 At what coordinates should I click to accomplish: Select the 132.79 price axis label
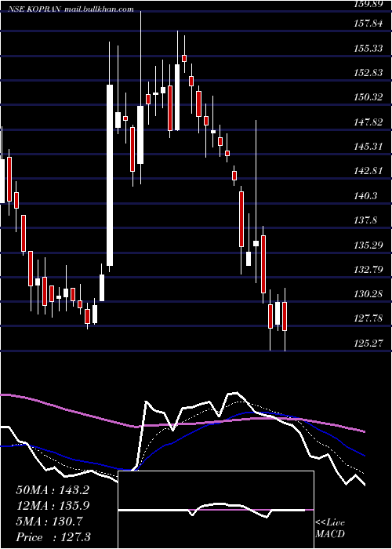point(368,270)
